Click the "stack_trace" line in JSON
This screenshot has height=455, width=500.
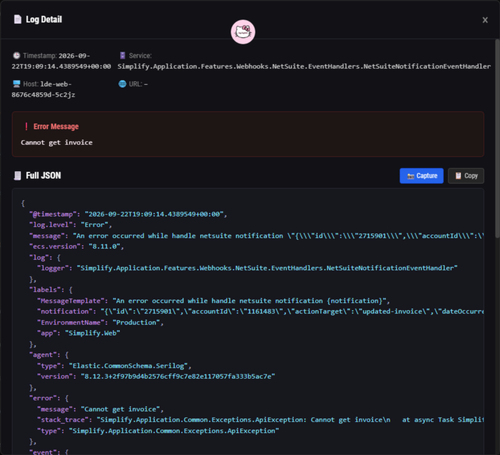click(260, 420)
